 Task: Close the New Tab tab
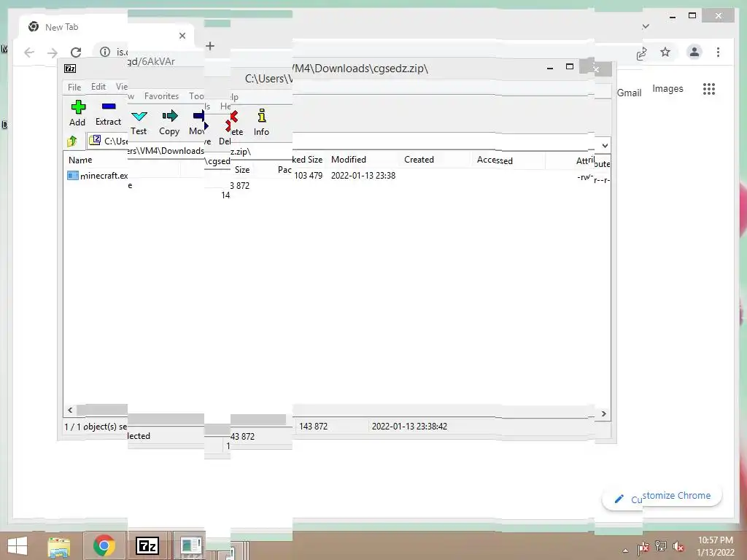pyautogui.click(x=182, y=36)
